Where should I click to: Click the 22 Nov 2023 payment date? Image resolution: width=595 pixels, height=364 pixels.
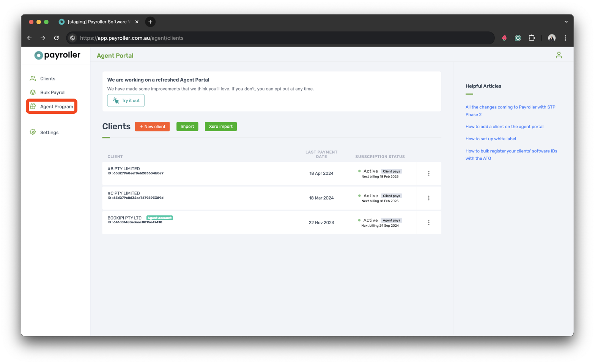coord(321,223)
